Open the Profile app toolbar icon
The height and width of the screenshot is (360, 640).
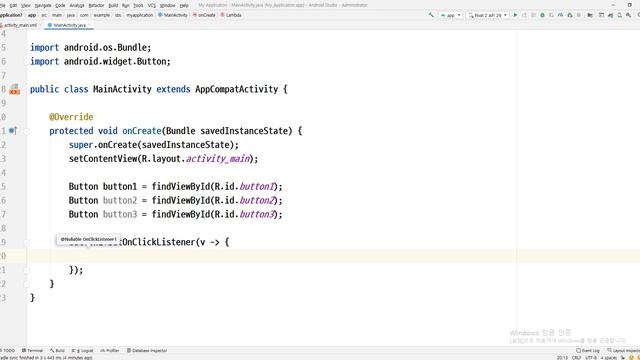[560, 15]
